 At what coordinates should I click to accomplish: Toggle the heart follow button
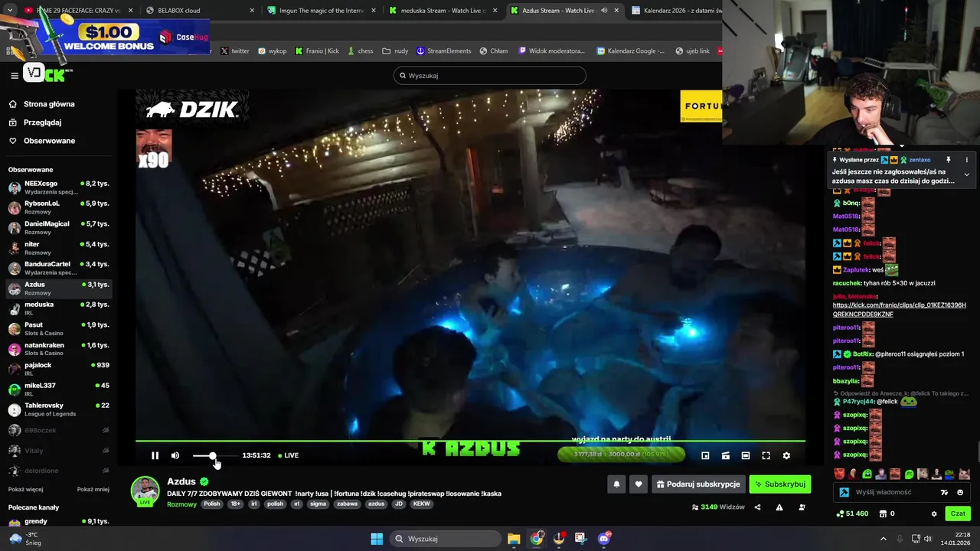(x=639, y=484)
